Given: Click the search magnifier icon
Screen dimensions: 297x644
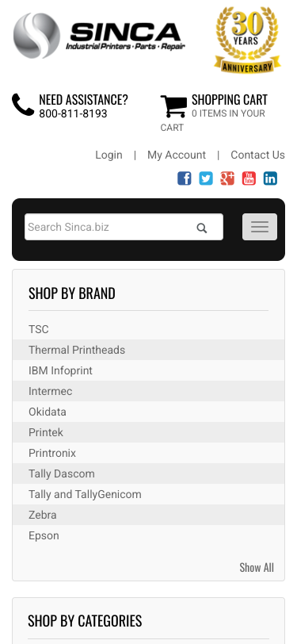Looking at the screenshot, I should [x=201, y=228].
